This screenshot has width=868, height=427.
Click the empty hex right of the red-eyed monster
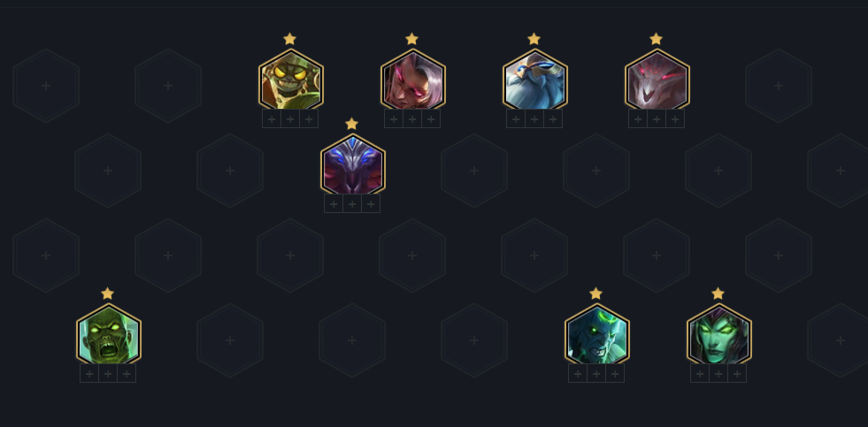pos(779,86)
